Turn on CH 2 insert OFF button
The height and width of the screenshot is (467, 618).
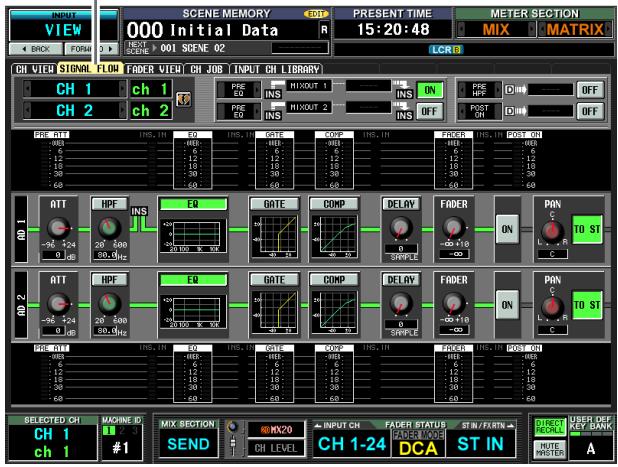[x=430, y=112]
